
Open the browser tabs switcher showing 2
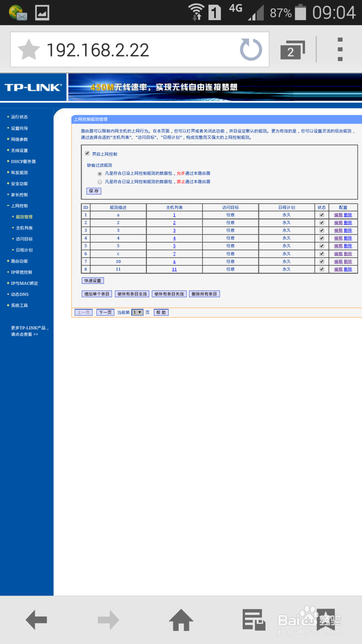(x=292, y=50)
